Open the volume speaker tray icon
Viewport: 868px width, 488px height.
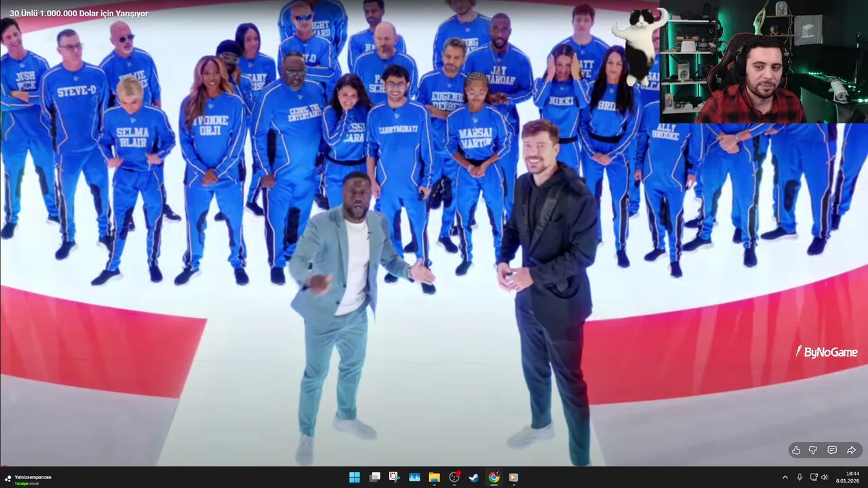click(x=825, y=477)
